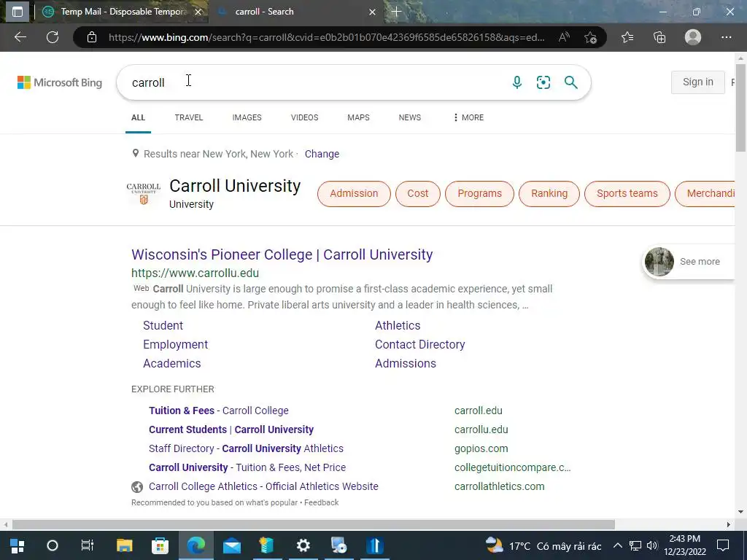This screenshot has width=747, height=560.
Task: Close the carroll - Search tab
Action: tap(372, 12)
